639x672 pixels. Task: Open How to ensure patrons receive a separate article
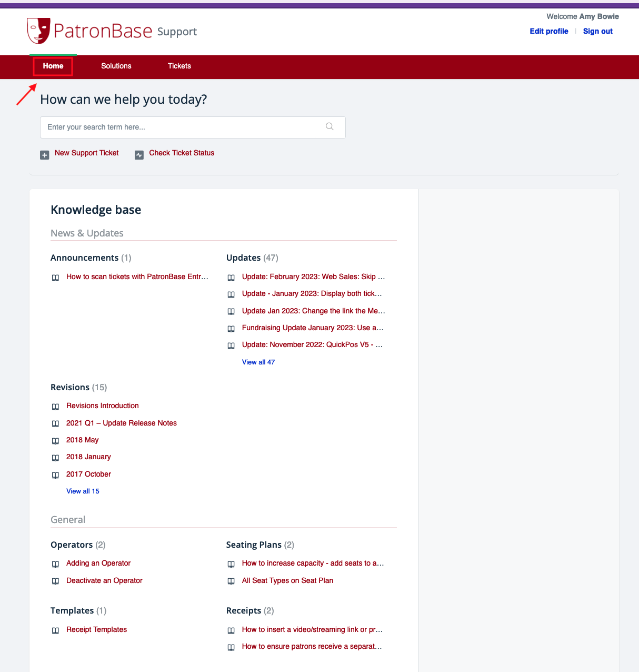312,646
